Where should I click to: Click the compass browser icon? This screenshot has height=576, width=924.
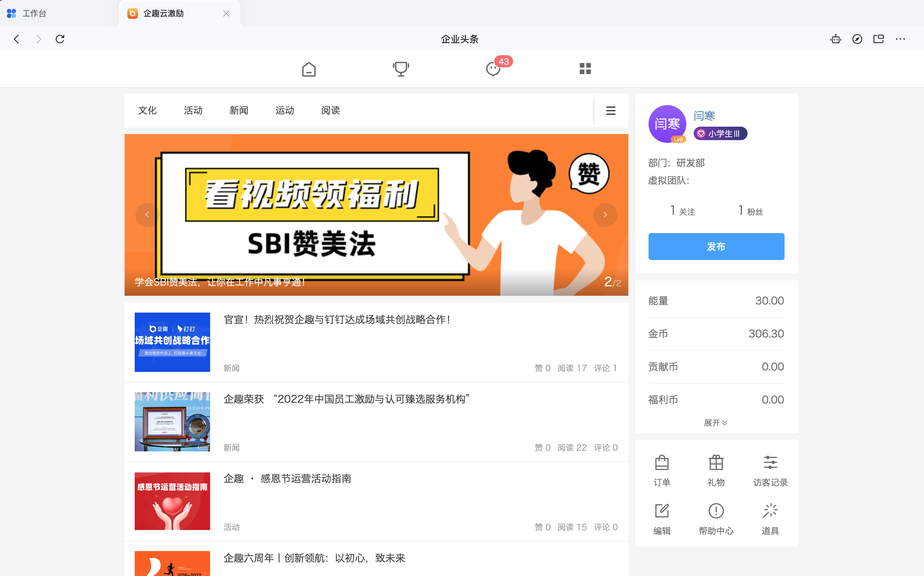(857, 39)
